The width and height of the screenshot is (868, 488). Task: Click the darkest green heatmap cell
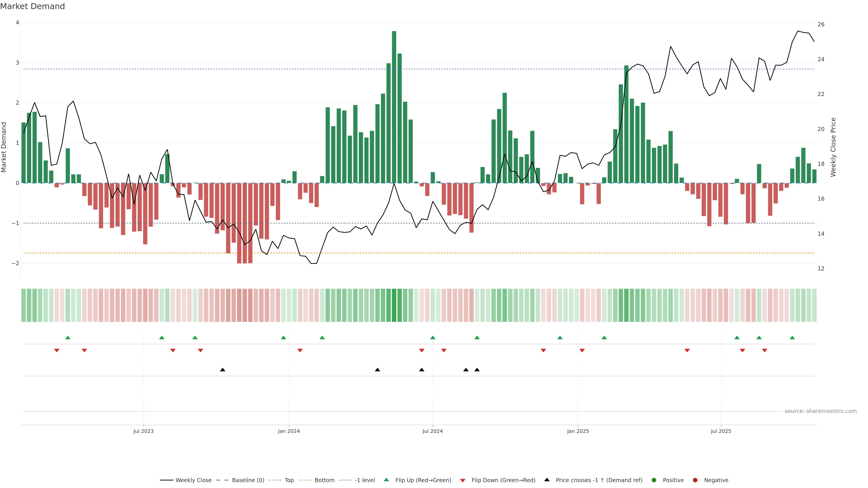point(394,305)
